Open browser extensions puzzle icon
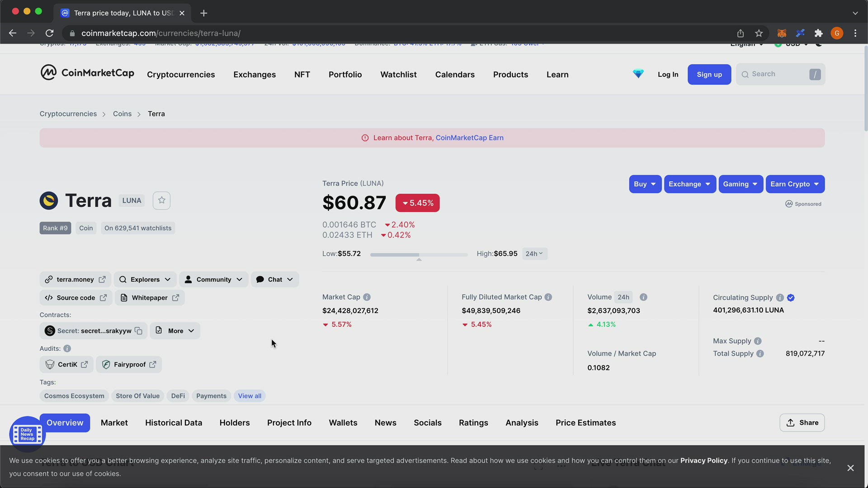Viewport: 868px width, 488px height. tap(818, 33)
